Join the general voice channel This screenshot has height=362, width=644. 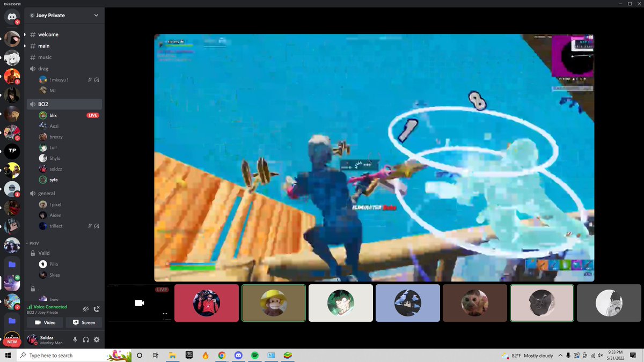[64, 193]
